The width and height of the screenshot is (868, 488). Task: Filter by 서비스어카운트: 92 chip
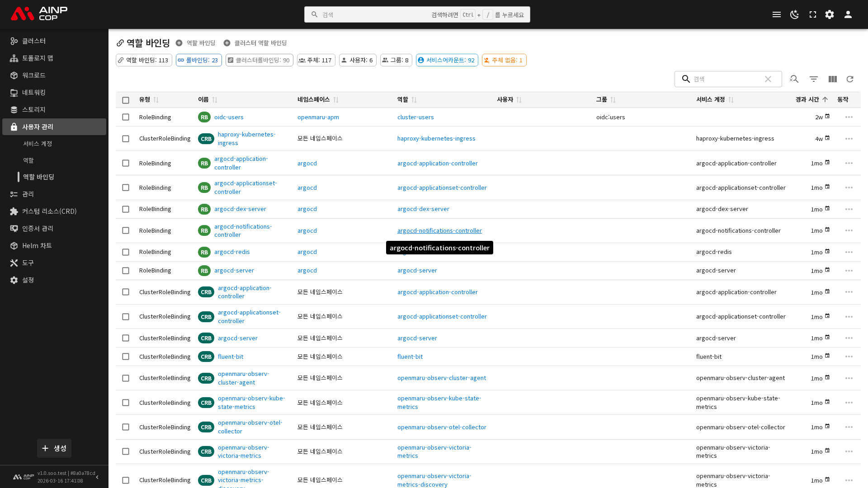point(447,60)
